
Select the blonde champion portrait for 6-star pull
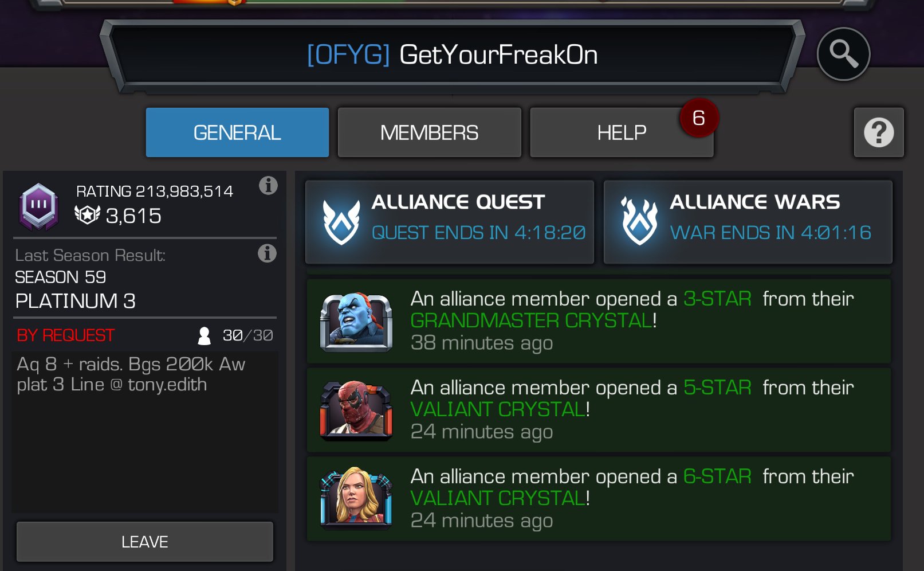point(356,498)
